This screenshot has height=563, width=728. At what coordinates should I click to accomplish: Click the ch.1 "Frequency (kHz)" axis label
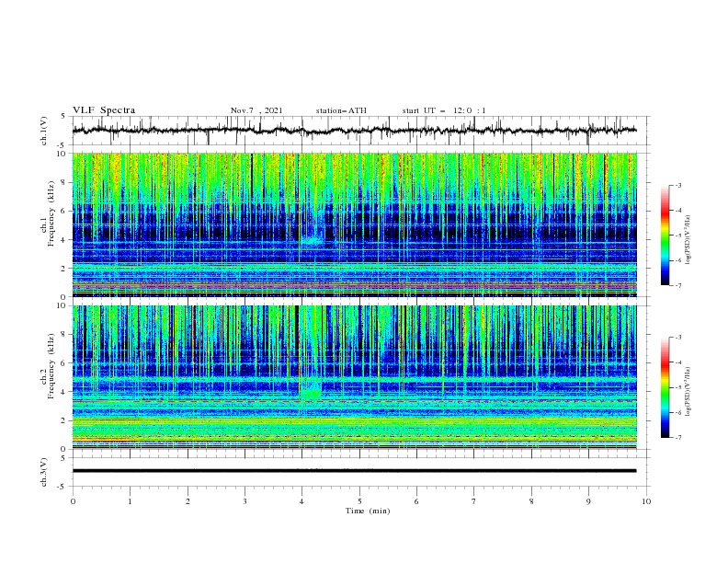click(x=51, y=213)
